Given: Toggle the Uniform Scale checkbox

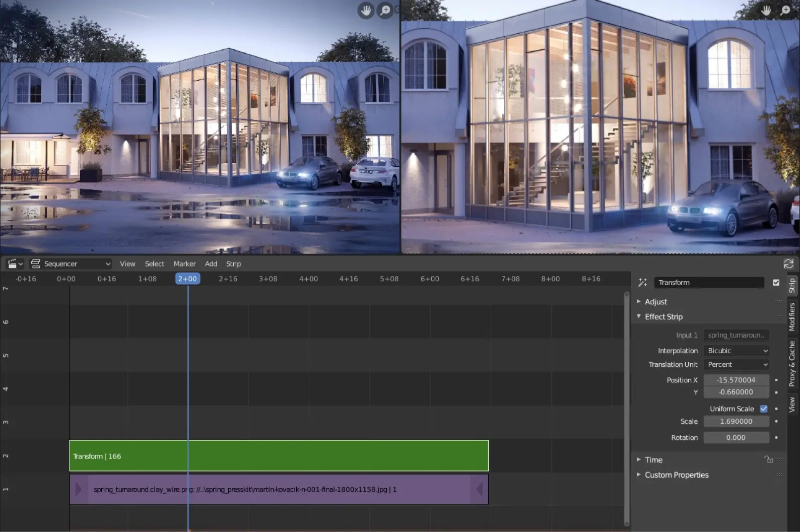Looking at the screenshot, I should [x=764, y=409].
